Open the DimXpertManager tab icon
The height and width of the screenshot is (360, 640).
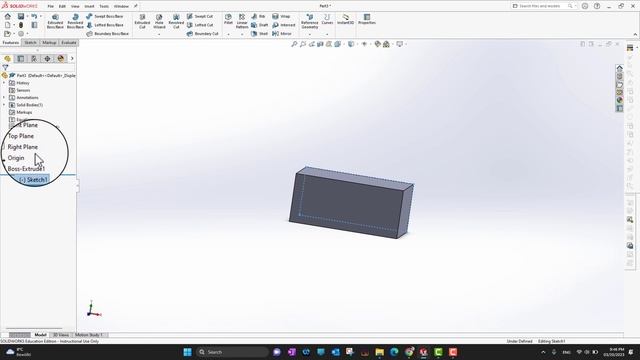click(47, 59)
